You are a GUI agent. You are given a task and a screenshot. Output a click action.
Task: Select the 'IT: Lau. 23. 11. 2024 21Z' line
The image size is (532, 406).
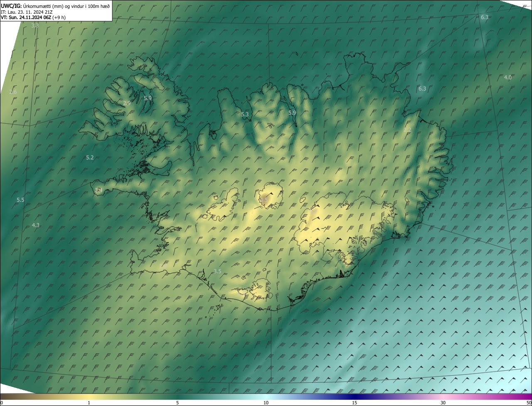26,12
